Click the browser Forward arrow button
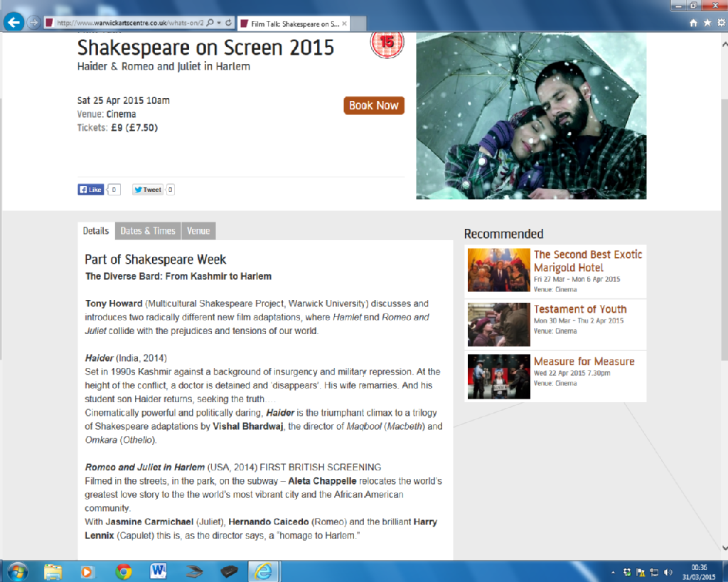Viewport: 728px width, 582px height. pos(33,23)
